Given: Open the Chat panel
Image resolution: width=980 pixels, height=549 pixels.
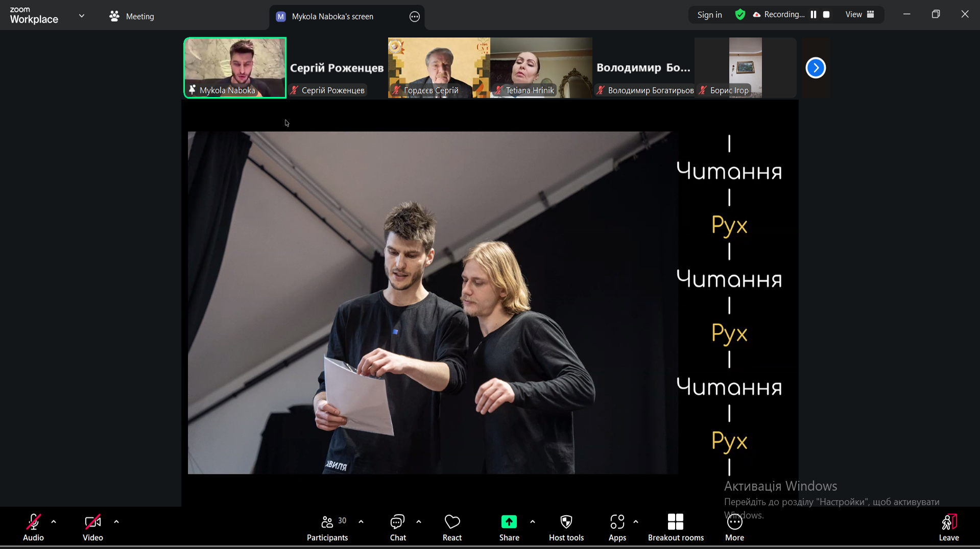Looking at the screenshot, I should 397,528.
